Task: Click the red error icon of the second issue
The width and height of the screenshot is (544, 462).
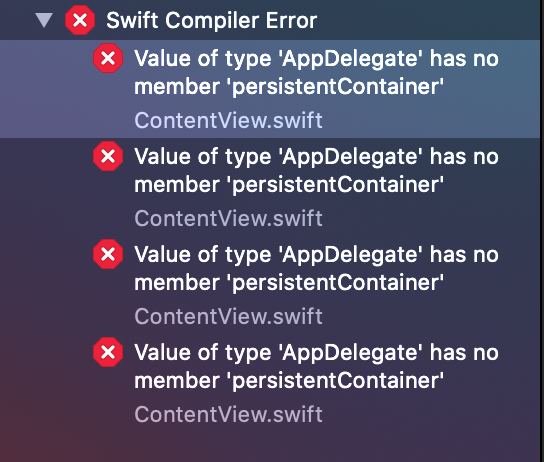Action: pyautogui.click(x=108, y=156)
